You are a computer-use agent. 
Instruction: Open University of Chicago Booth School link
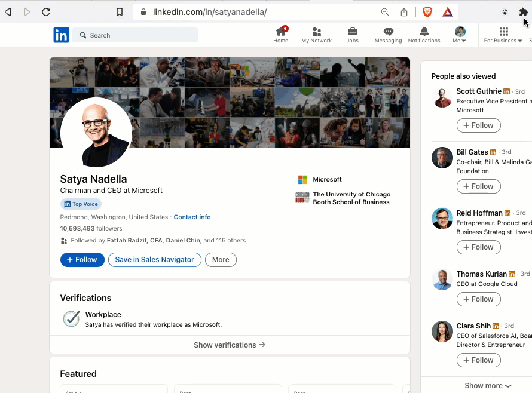351,198
